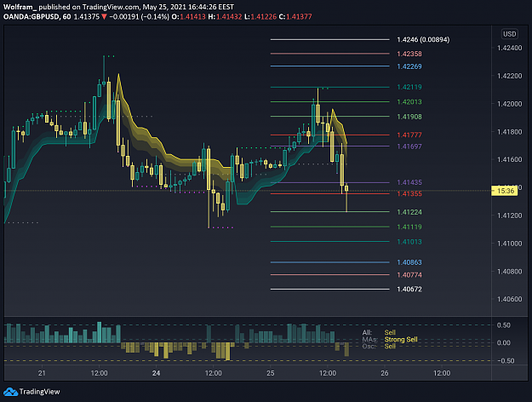The width and height of the screenshot is (532, 402).
Task: Click the 15:36 countdown price tag
Action: click(x=505, y=191)
